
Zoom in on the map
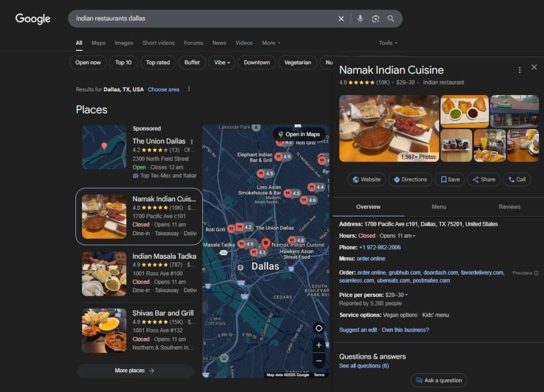(319, 345)
